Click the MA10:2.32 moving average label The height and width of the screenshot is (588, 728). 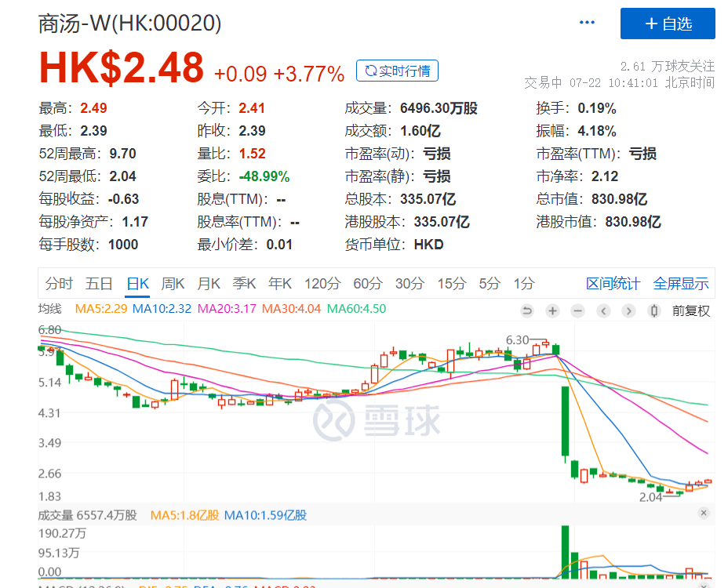coord(162,309)
